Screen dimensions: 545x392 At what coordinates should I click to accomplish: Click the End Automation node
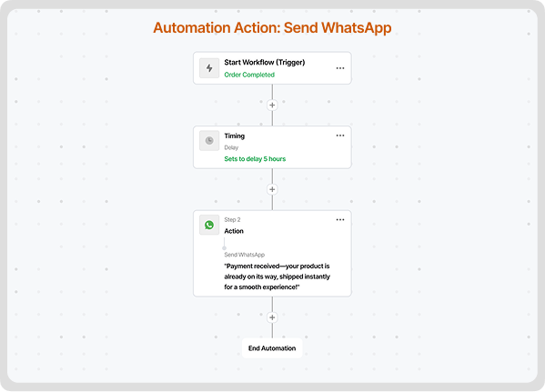272,348
